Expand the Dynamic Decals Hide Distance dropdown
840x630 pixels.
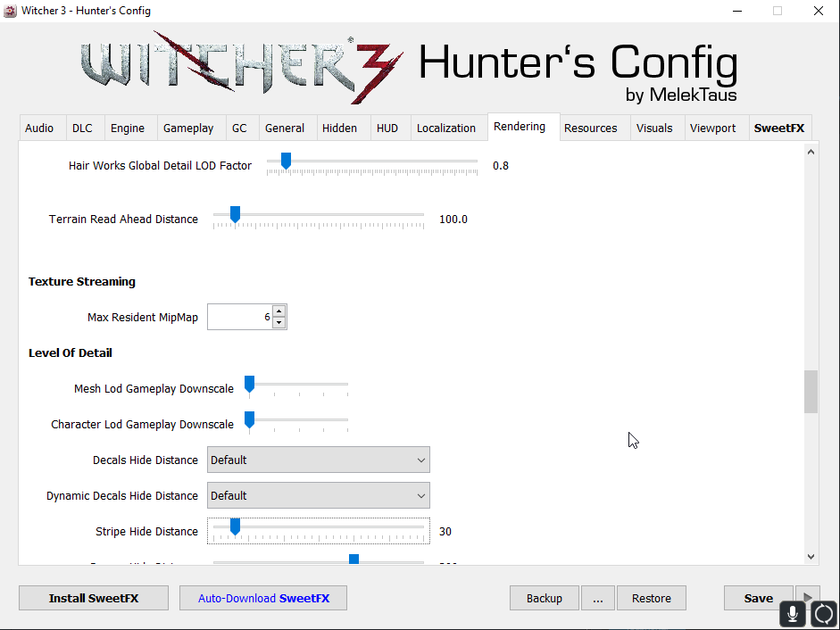(318, 495)
